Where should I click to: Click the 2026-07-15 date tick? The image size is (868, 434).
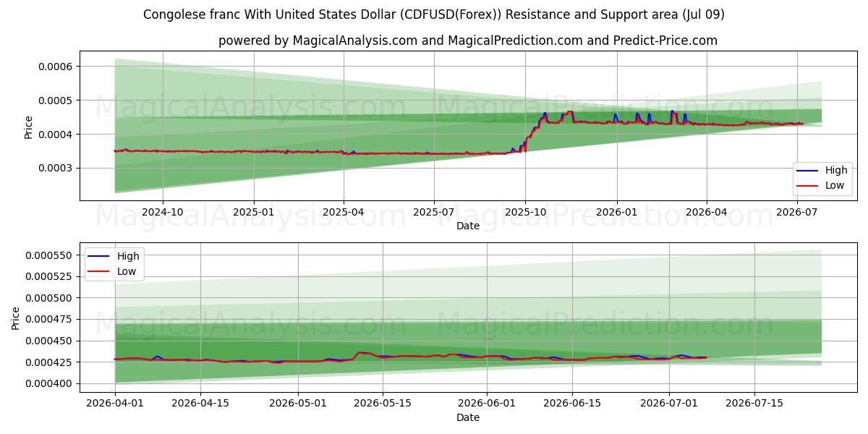click(756, 404)
